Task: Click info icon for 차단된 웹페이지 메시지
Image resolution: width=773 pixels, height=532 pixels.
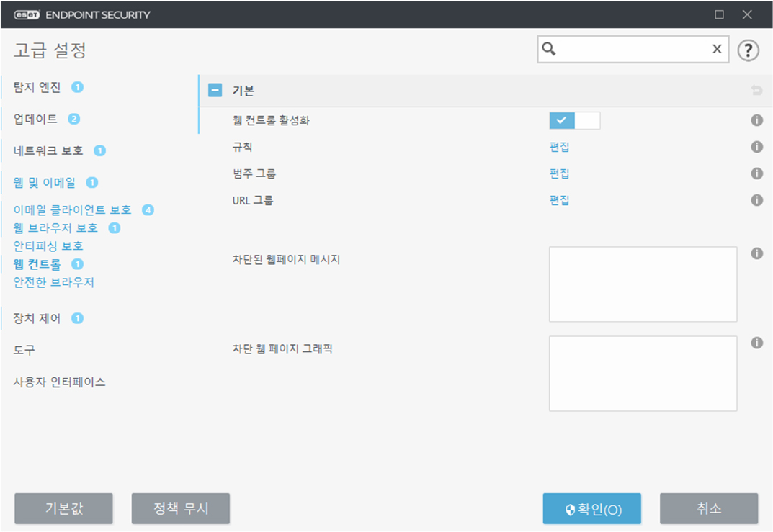Action: click(756, 253)
